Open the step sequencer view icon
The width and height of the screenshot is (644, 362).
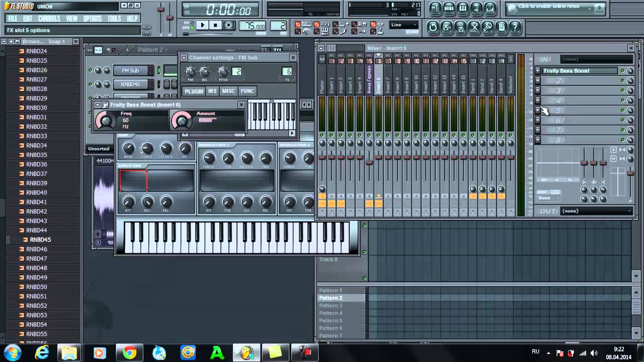click(449, 9)
